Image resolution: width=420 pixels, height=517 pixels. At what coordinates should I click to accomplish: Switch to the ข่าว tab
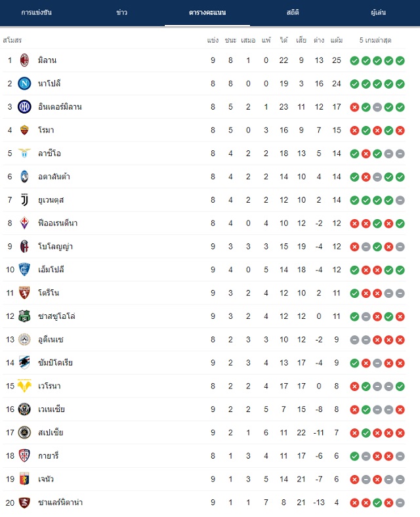(x=121, y=12)
